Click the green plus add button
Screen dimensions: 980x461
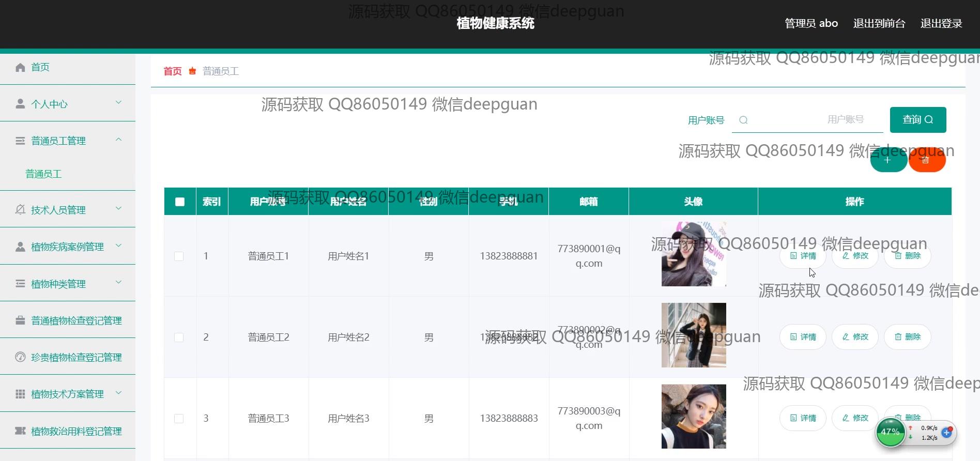pos(889,160)
